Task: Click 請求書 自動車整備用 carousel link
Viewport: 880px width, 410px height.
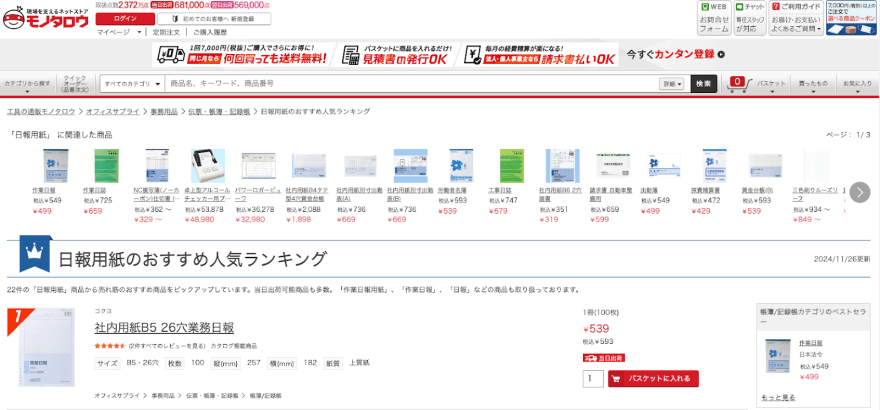Action: click(613, 194)
